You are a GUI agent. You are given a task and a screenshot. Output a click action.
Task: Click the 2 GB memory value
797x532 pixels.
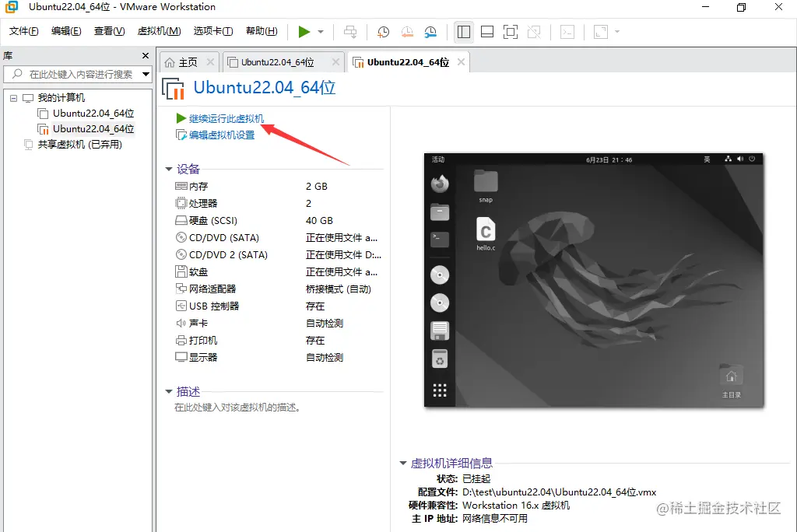317,187
